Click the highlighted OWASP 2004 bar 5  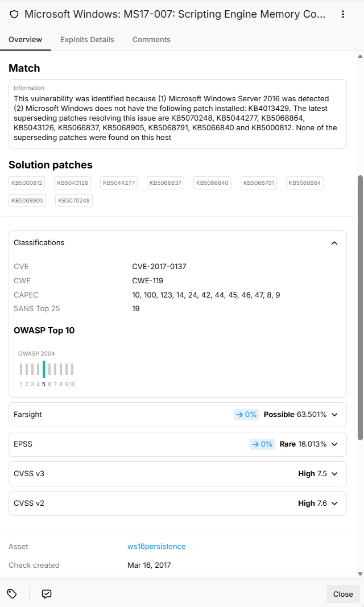click(44, 369)
